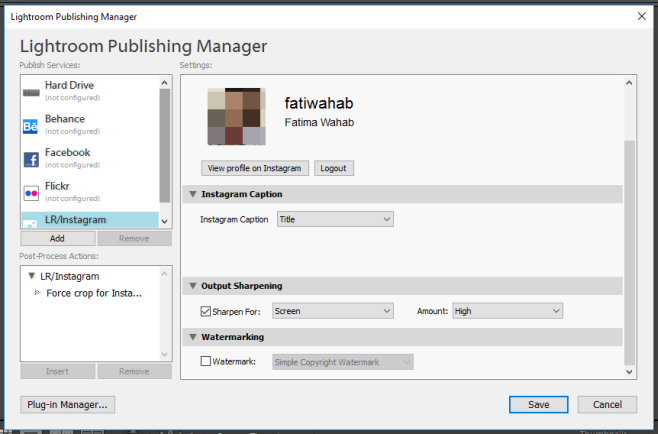Enable the Sharpen For checkbox

(206, 311)
